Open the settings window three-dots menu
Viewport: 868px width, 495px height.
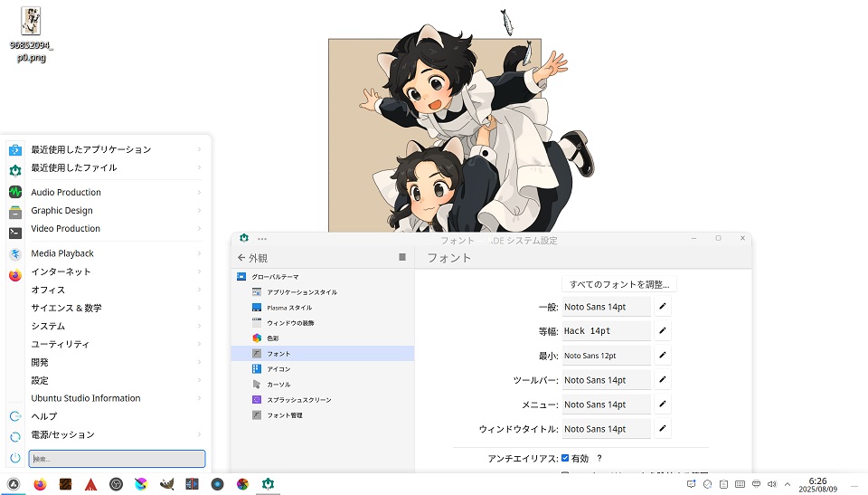(262, 239)
